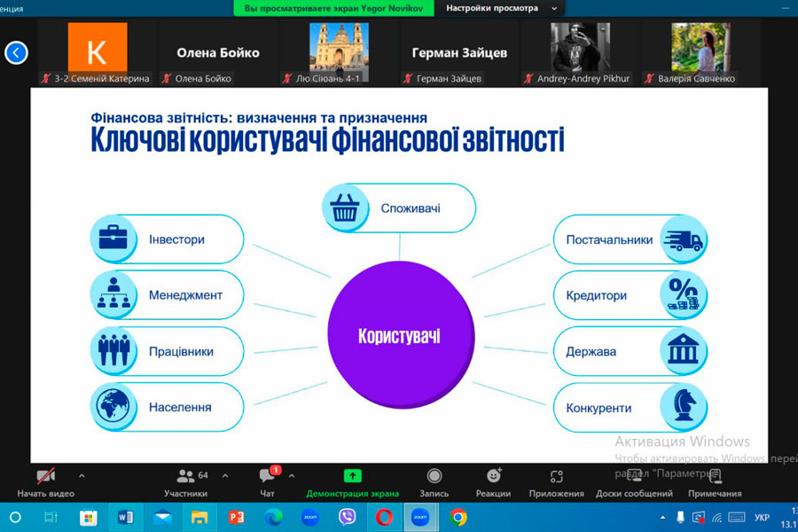Click the Держава label on slide
798x532 pixels.
click(x=591, y=351)
